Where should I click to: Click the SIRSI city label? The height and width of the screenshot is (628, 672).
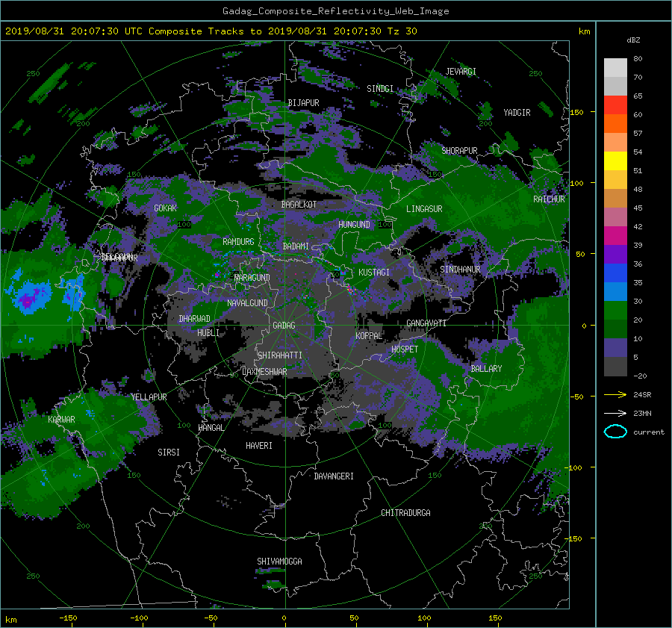(169, 453)
